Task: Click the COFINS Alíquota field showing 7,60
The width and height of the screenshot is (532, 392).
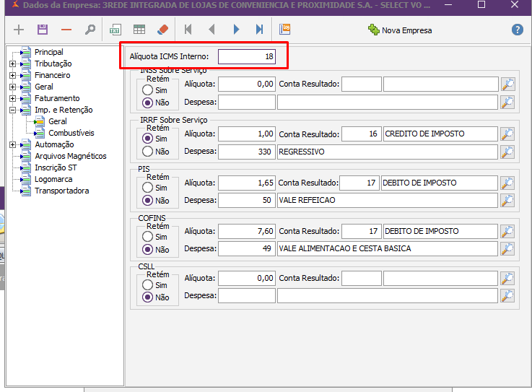Action: click(x=247, y=231)
